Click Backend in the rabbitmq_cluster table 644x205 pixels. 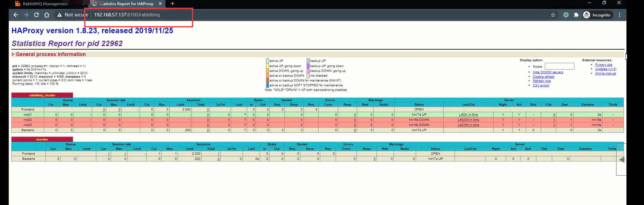click(28, 130)
